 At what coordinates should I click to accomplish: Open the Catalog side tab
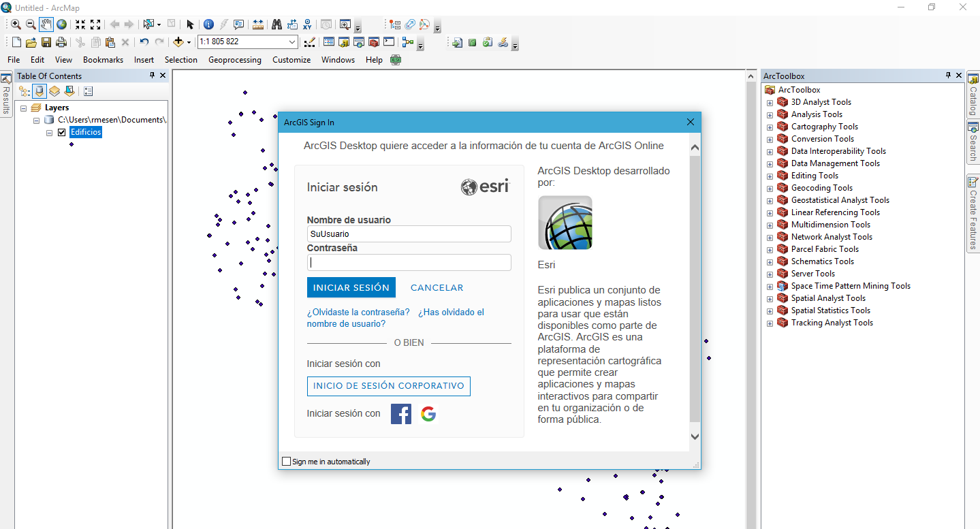pos(973,95)
